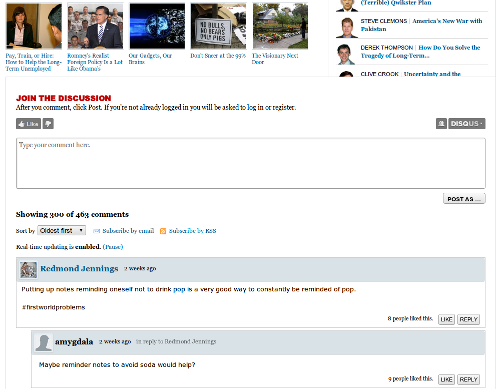501x389 pixels.
Task: Click amygdala's default avatar icon
Action: tap(44, 342)
